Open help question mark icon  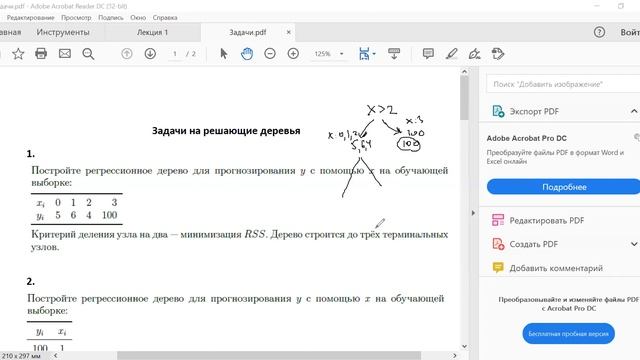(599, 32)
